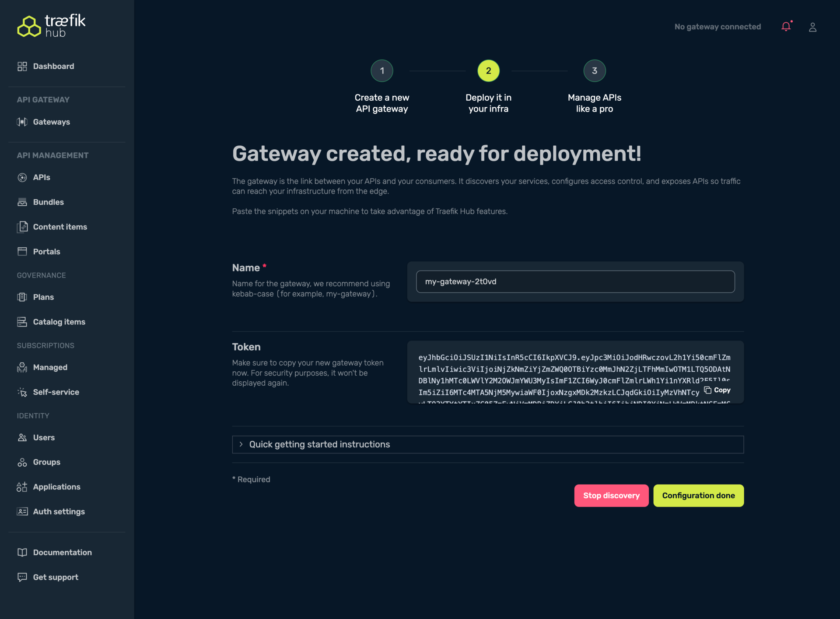Click the Managed subscriptions icon
This screenshot has width=840, height=619.
(x=22, y=367)
